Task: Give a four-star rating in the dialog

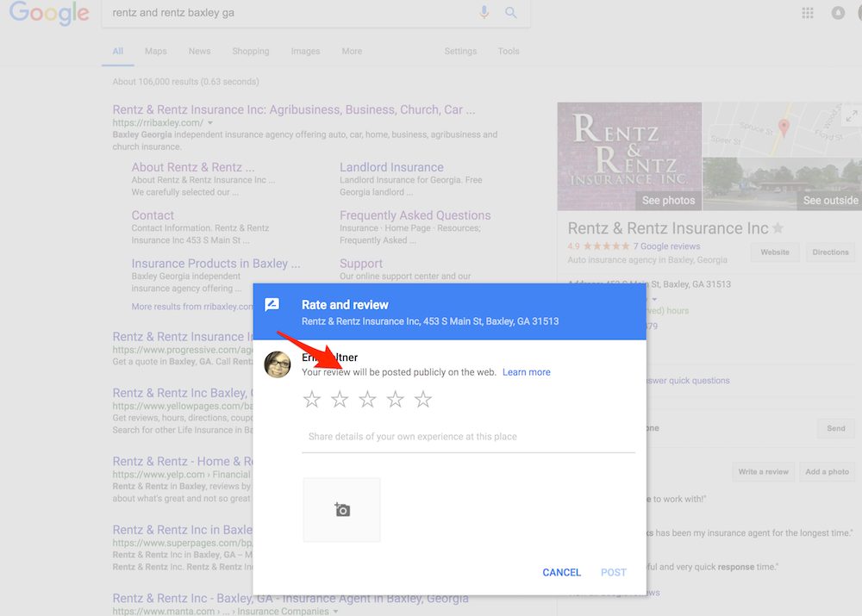Action: [396, 400]
